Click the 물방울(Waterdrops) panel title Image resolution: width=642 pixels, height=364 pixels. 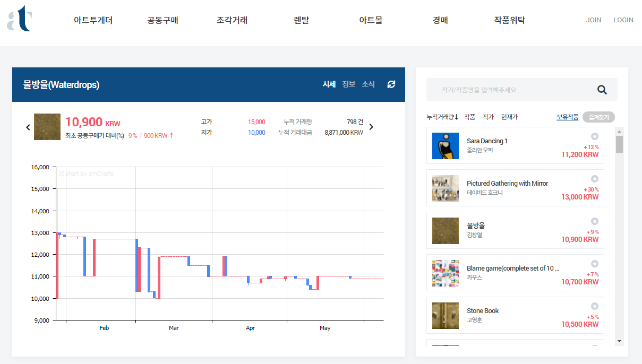pyautogui.click(x=61, y=84)
